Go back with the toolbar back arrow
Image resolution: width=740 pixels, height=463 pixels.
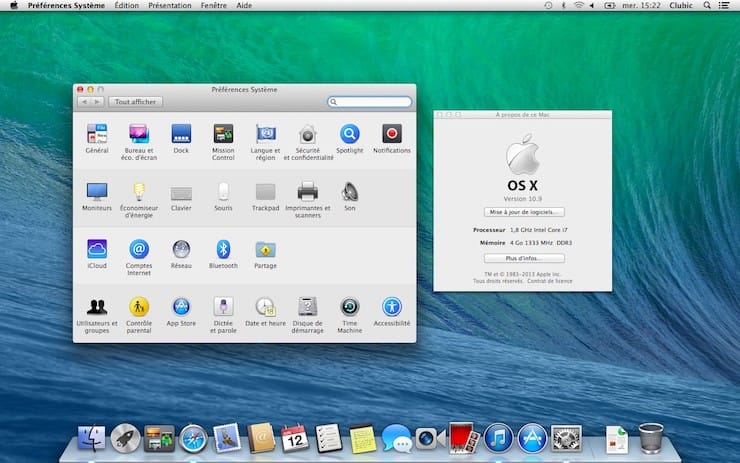pos(84,101)
